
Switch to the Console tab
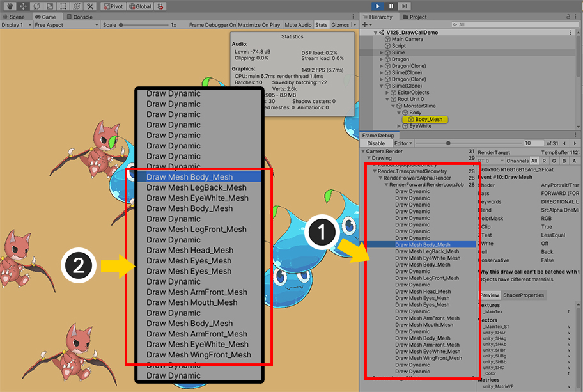pyautogui.click(x=79, y=17)
